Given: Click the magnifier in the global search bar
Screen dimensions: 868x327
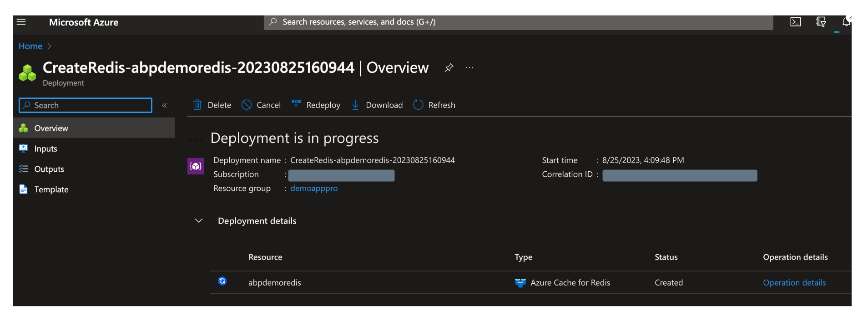Looking at the screenshot, I should point(273,22).
